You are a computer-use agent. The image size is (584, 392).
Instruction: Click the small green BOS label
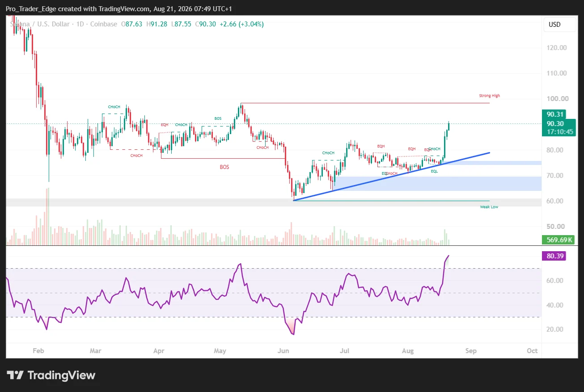pyautogui.click(x=218, y=118)
